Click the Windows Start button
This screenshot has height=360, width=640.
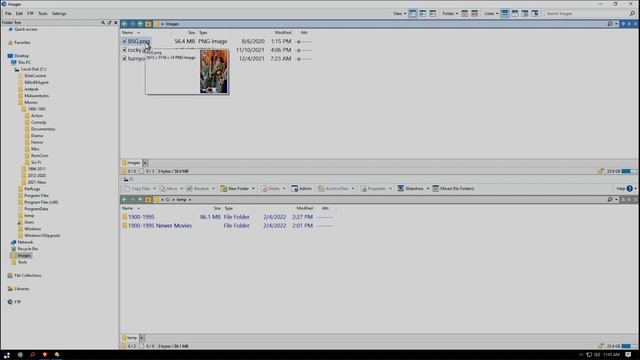(x=7, y=355)
